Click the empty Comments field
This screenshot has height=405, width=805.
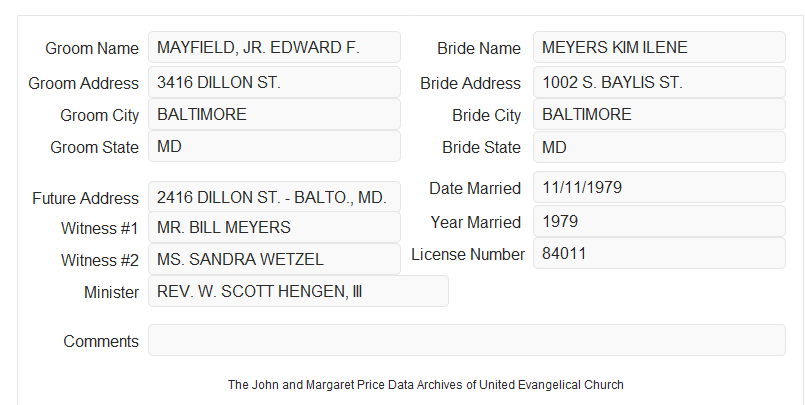(x=467, y=340)
